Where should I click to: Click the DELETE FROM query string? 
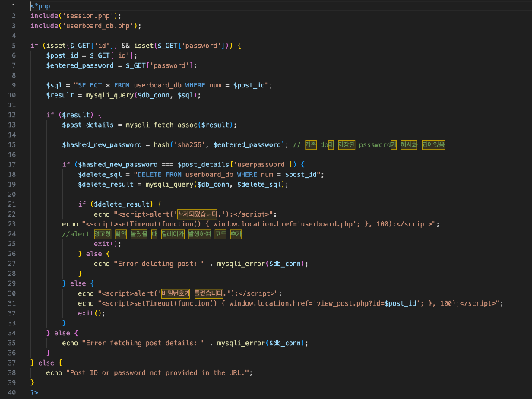pos(229,175)
